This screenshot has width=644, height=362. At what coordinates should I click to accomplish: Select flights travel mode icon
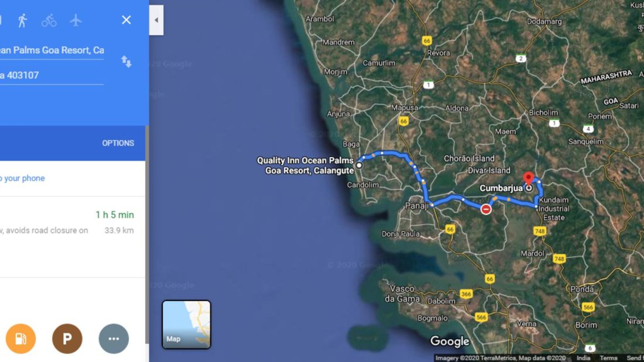(x=75, y=20)
